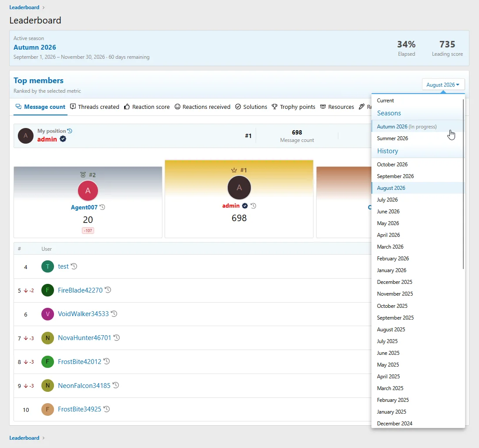Choose November 2025 from History list
Viewport: 479px width, 448px height.
tap(417, 294)
